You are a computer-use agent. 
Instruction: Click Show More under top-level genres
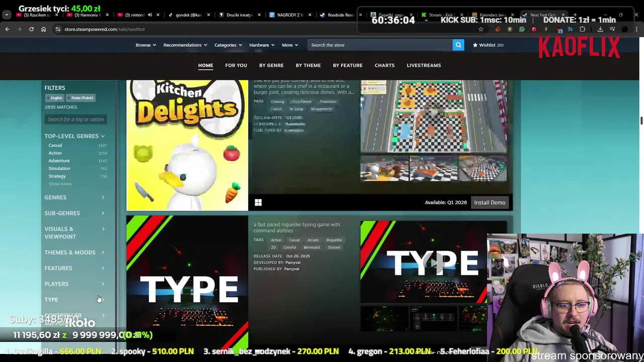pyautogui.click(x=60, y=184)
